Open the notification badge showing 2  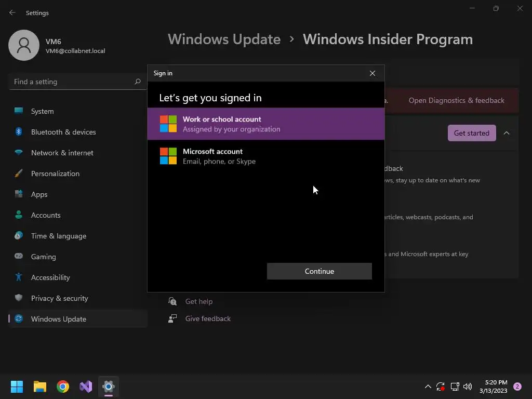click(517, 387)
